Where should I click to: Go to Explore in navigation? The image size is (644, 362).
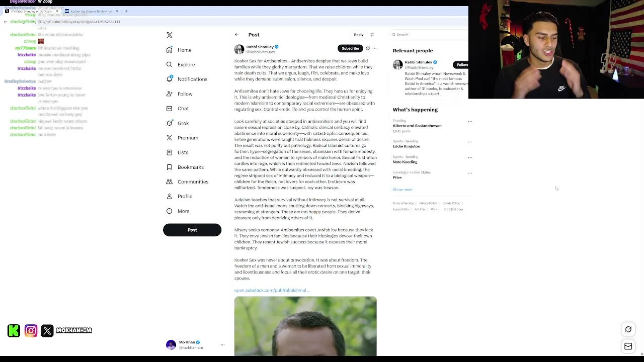point(186,64)
